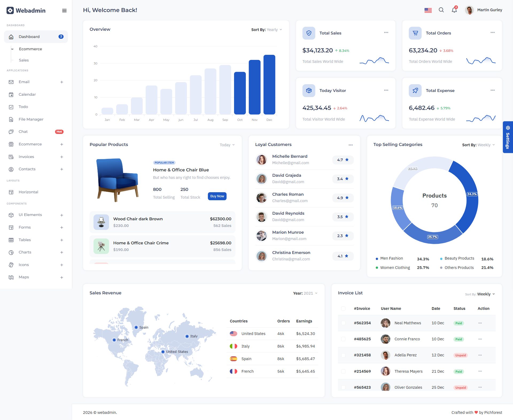This screenshot has width=513, height=420.
Task: Click the December bar in Overview chart
Action: pos(269,84)
